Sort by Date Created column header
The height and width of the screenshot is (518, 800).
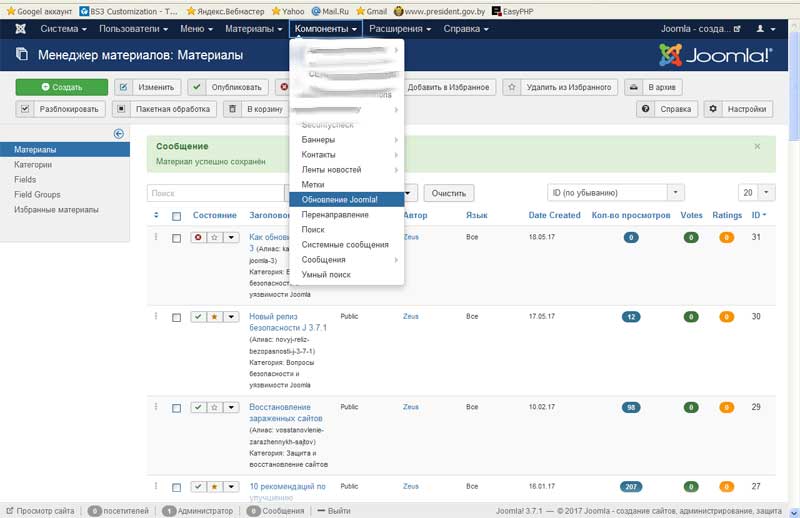coord(554,215)
